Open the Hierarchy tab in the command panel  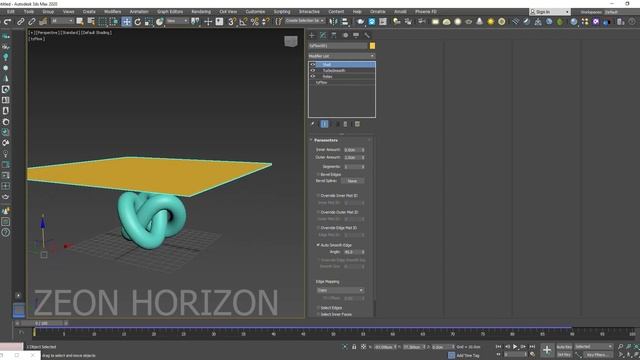click(334, 36)
